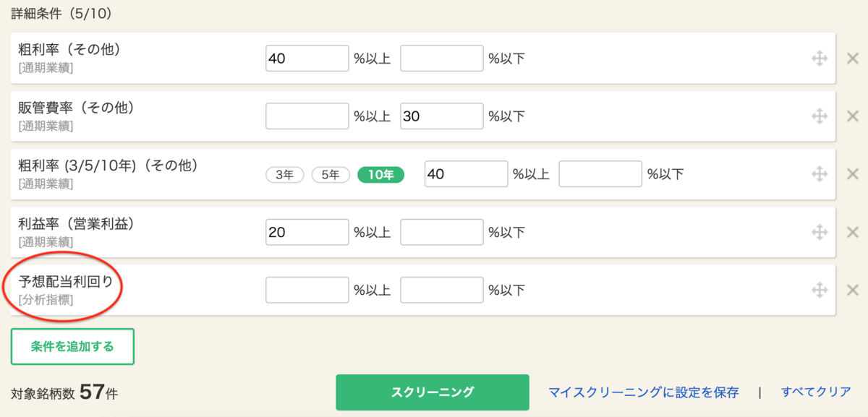Run the スクリーニング button

click(433, 392)
